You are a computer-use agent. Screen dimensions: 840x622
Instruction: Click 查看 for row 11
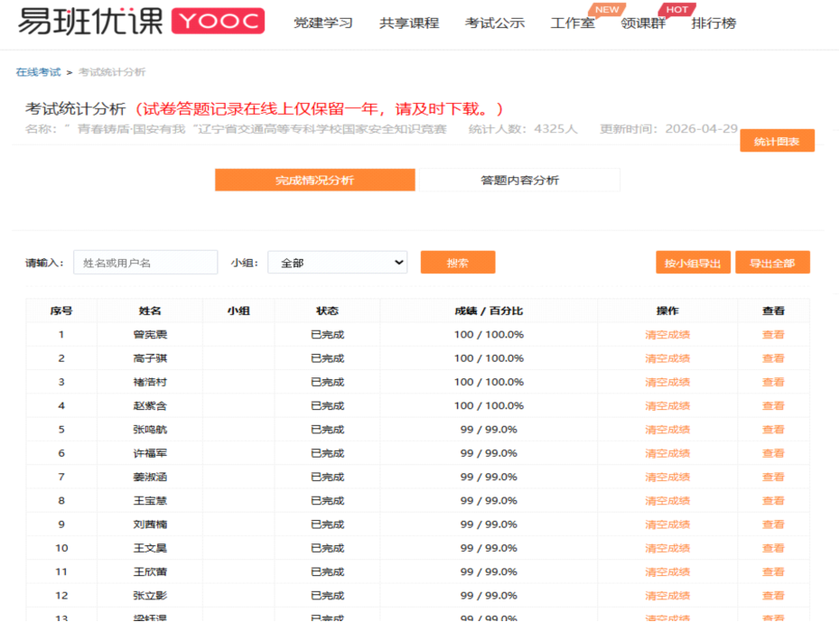pyautogui.click(x=773, y=572)
